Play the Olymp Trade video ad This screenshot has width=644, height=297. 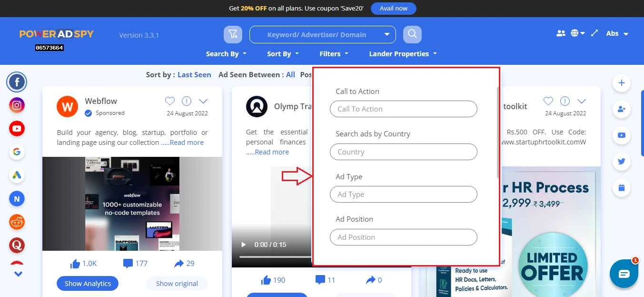coord(243,245)
